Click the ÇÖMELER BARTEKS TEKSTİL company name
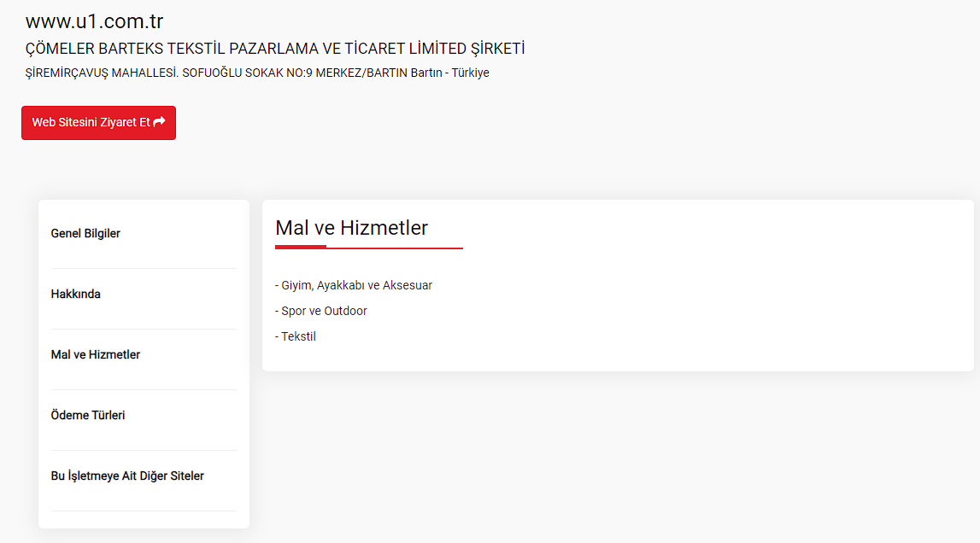 point(275,49)
